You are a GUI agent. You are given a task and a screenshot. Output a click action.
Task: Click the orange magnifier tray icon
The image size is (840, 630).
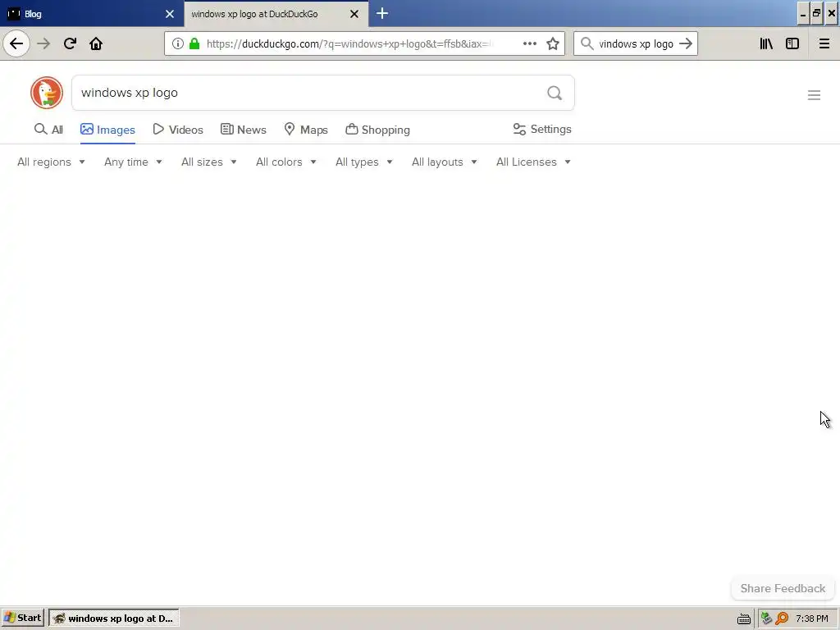782,619
